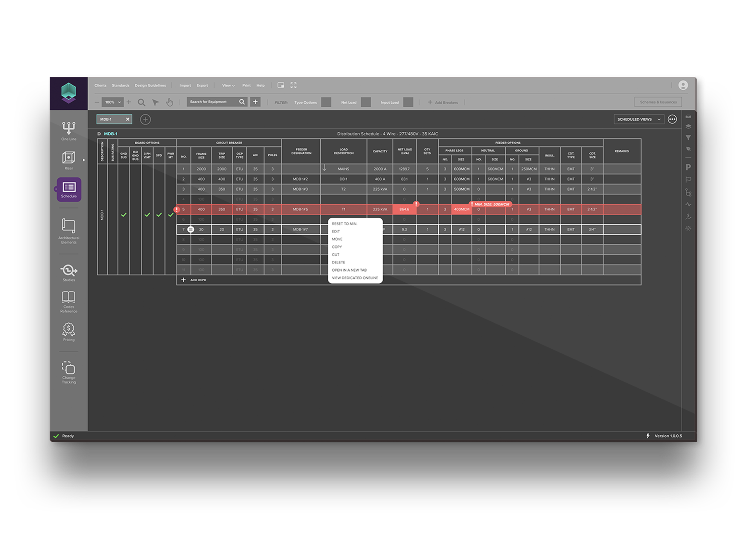Expand the Scheduled Views dropdown
747x560 pixels.
638,119
